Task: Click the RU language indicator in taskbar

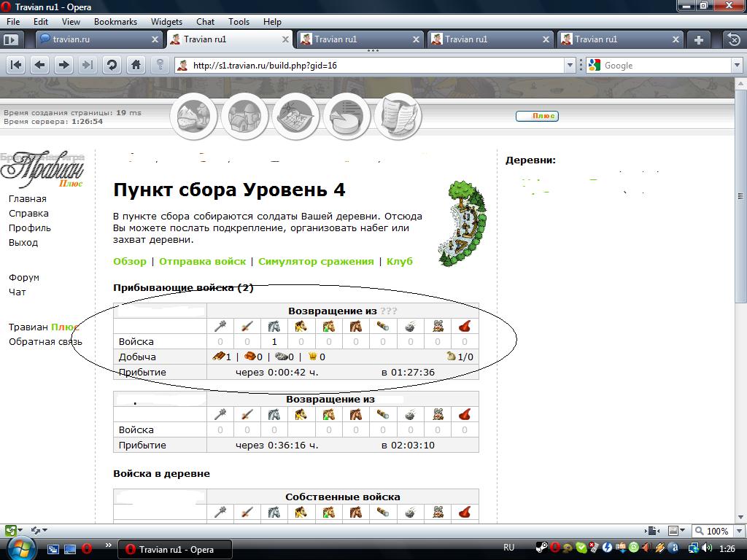Action: pos(508,548)
